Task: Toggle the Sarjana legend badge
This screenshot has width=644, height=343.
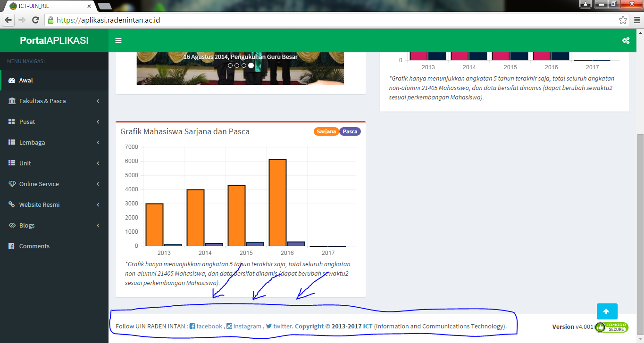Action: [x=326, y=131]
